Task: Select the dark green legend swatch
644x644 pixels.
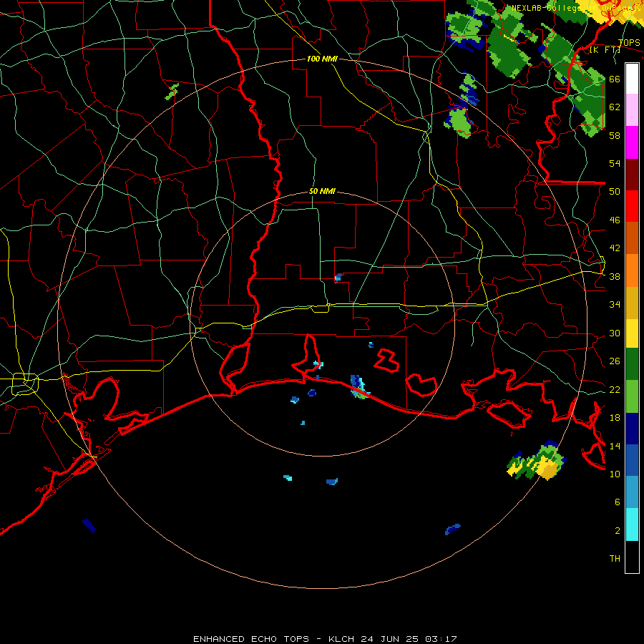Action: pyautogui.click(x=632, y=364)
